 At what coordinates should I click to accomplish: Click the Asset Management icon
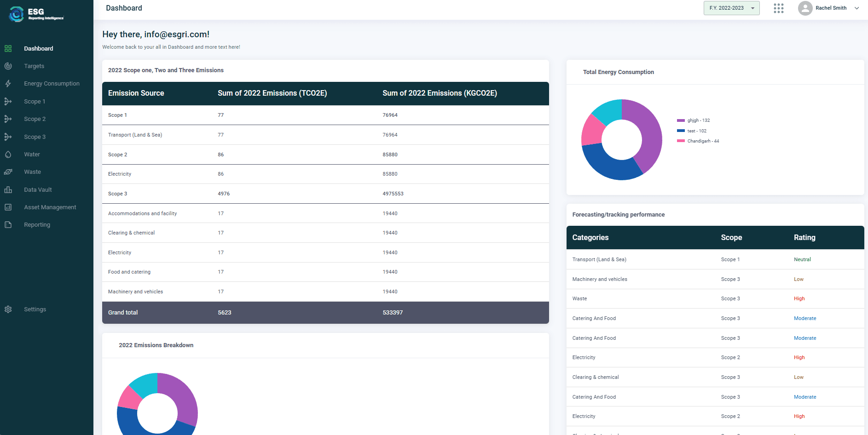click(x=8, y=207)
